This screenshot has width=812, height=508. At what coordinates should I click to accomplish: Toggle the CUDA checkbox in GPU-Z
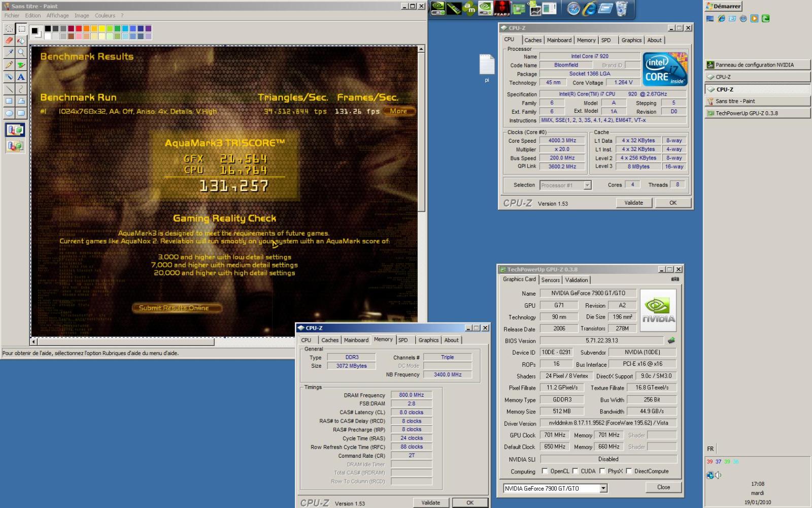point(575,471)
